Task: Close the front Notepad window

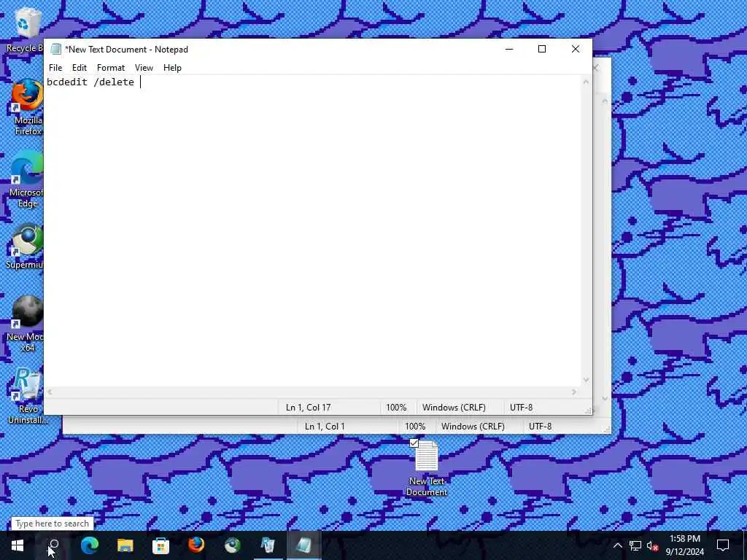Action: [x=576, y=49]
